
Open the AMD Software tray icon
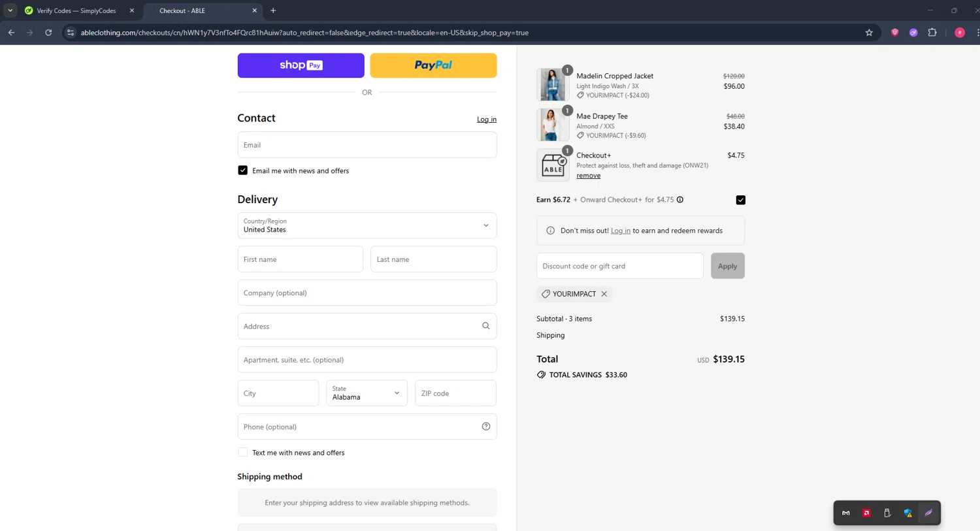[x=866, y=513]
